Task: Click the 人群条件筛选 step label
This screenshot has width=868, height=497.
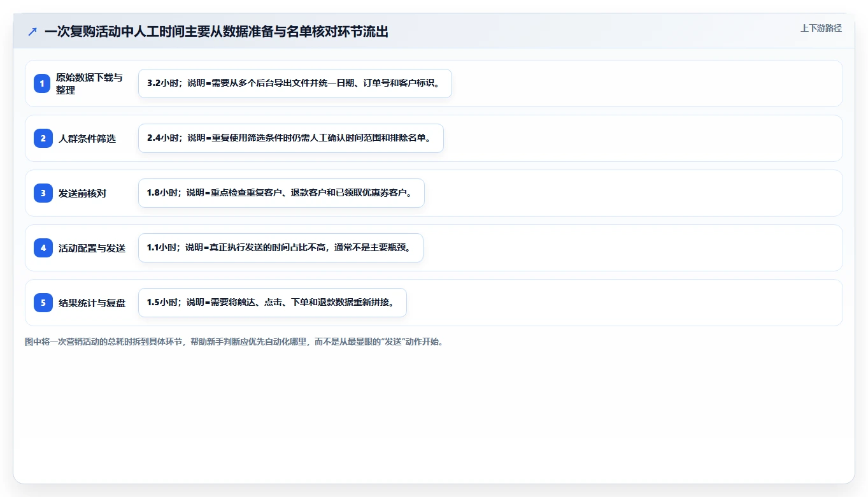Action: coord(87,138)
